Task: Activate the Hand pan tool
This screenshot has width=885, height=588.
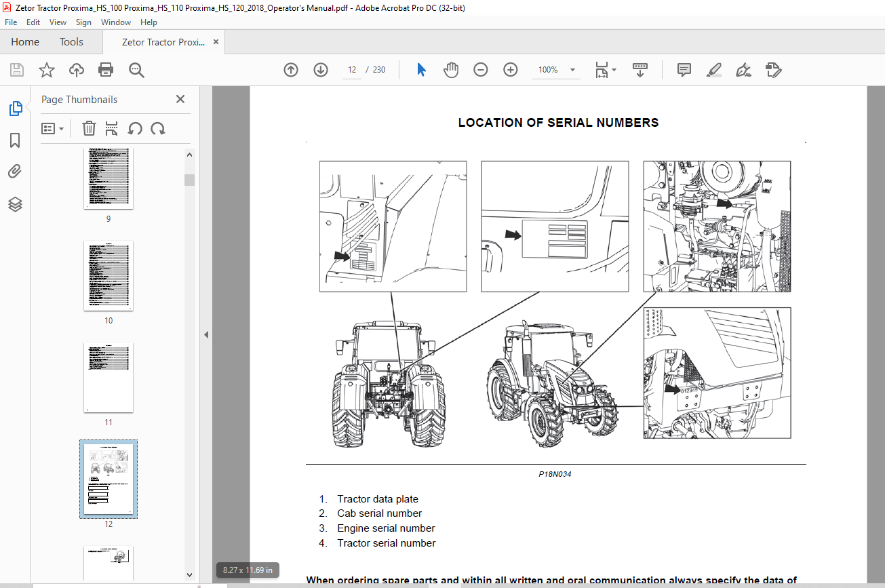Action: point(451,70)
